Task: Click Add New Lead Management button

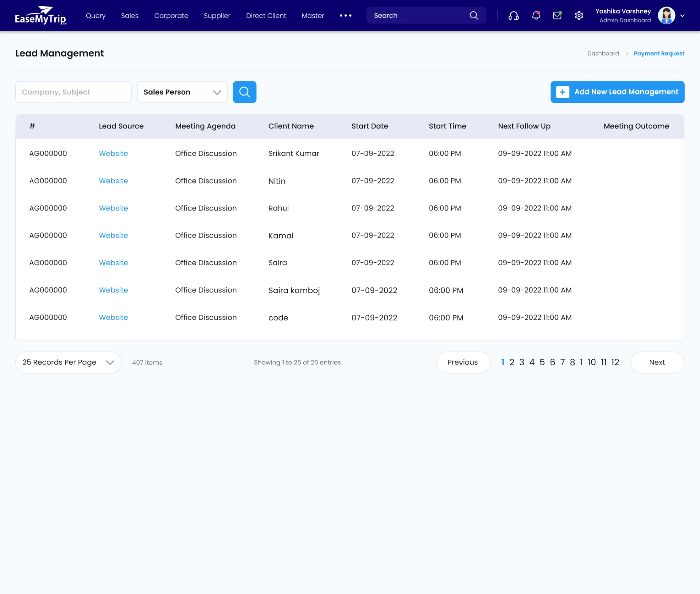Action: [617, 92]
